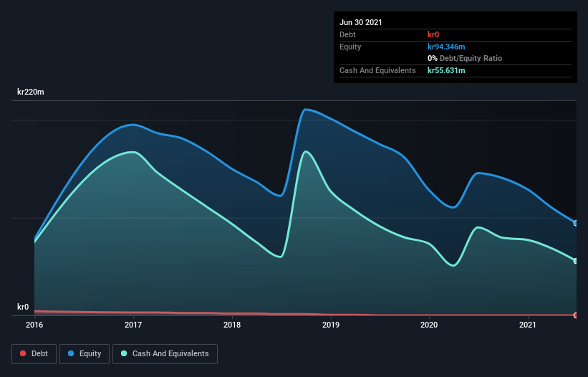Toggle Cash And Equivalents legend button
This screenshot has height=377, width=588.
tap(165, 354)
